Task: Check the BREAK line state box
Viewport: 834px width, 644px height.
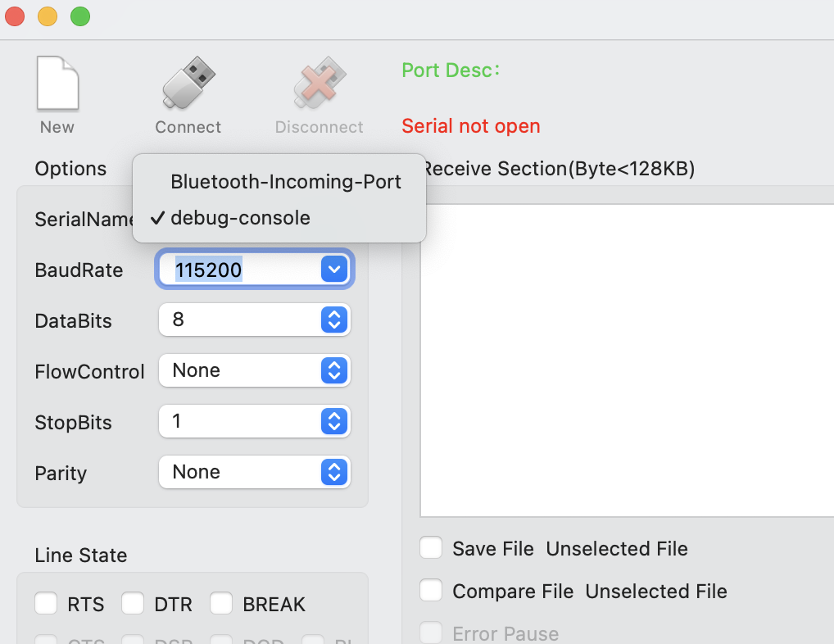Action: coord(220,604)
